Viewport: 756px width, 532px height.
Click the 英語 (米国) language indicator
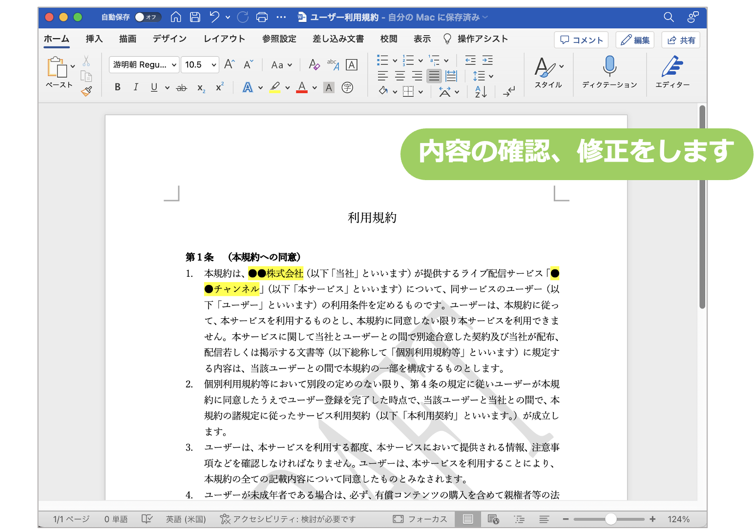(x=186, y=519)
